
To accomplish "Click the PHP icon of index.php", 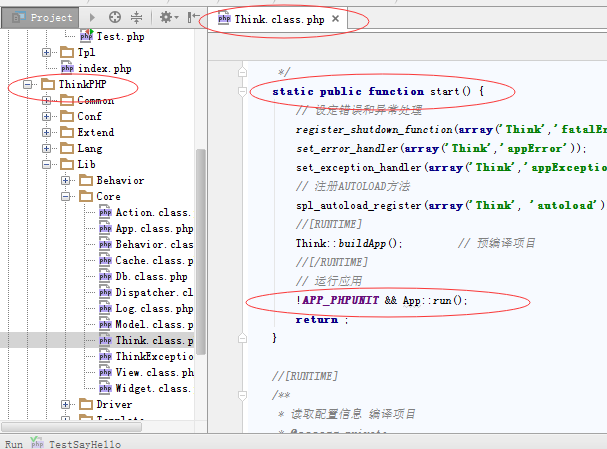I will [x=68, y=68].
